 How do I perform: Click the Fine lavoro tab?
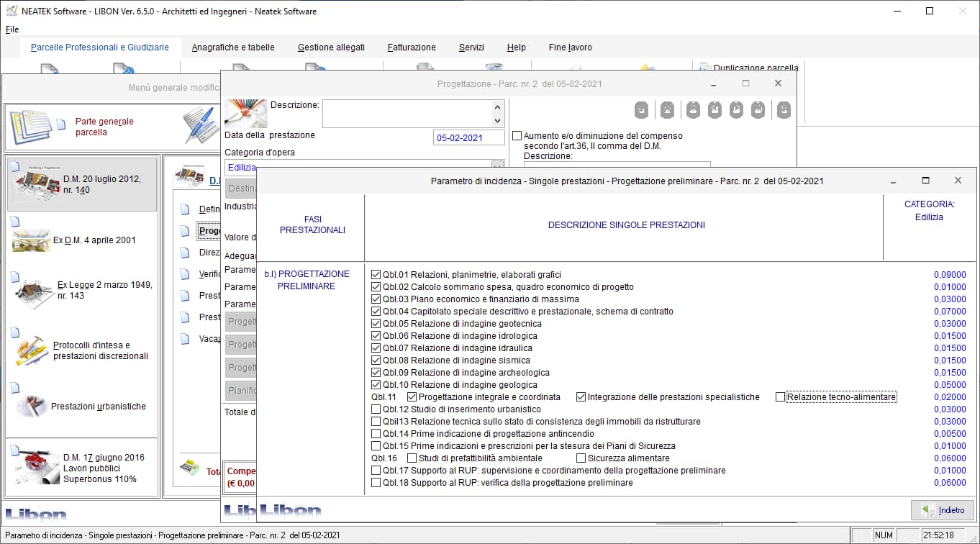tap(571, 47)
